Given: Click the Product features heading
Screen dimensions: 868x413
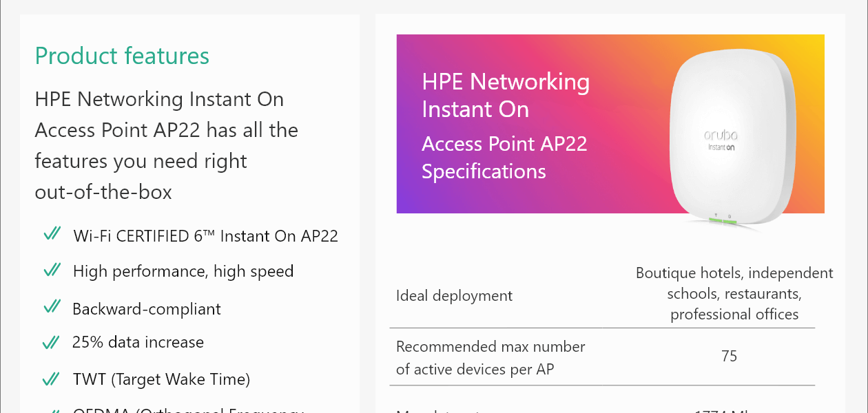Looking at the screenshot, I should click(122, 56).
